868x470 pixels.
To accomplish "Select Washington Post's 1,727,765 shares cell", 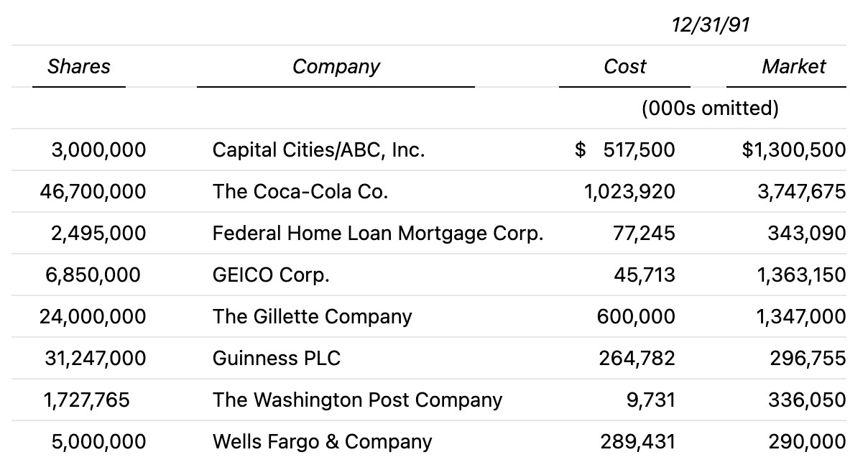I will click(87, 400).
